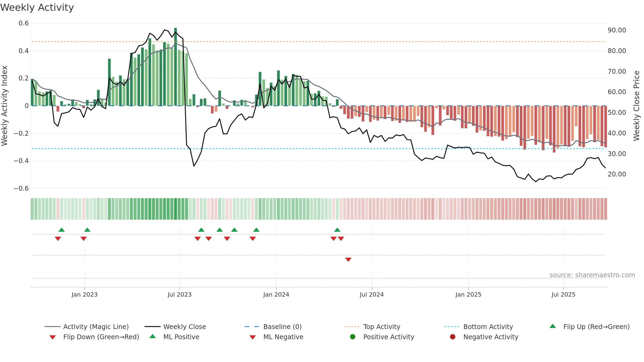
Task: Toggle the Weekly Close legend entry
Action: tap(175, 327)
